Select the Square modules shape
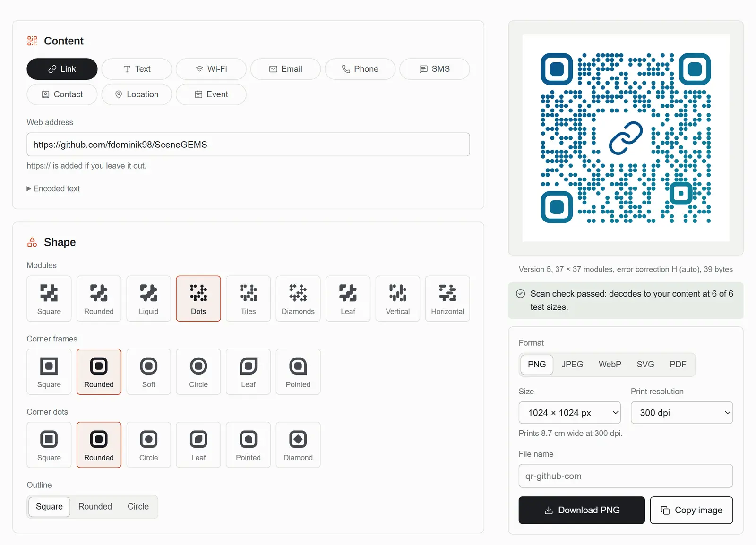This screenshot has width=756, height=545. tap(49, 298)
